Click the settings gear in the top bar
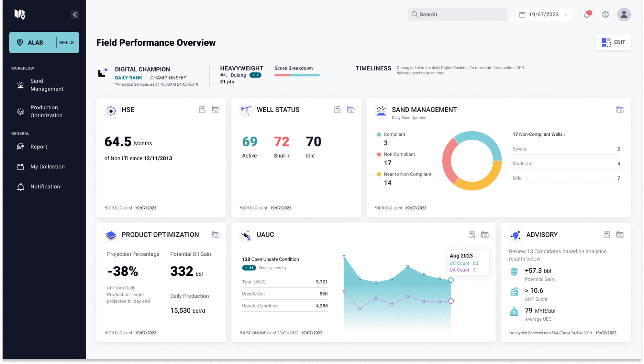The image size is (644, 364). click(x=605, y=14)
